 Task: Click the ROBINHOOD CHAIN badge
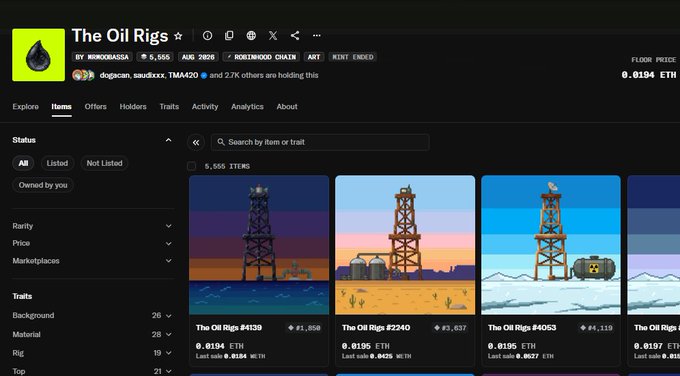pyautogui.click(x=261, y=57)
